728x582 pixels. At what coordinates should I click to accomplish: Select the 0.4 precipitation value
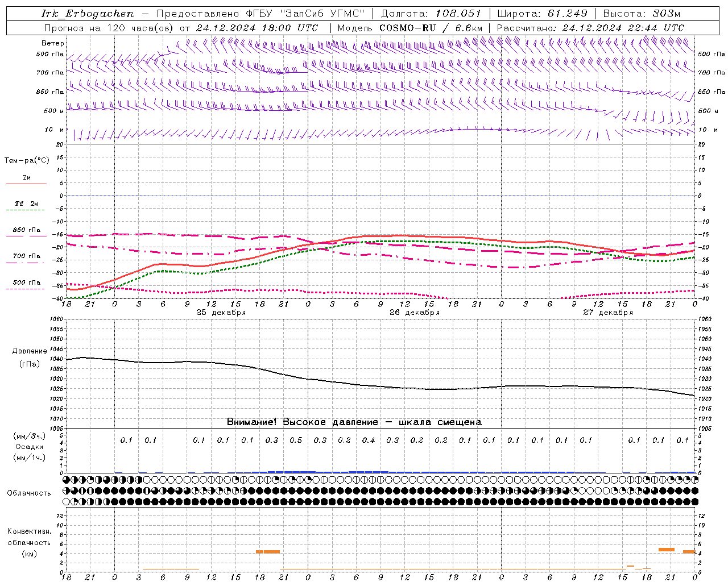[369, 440]
